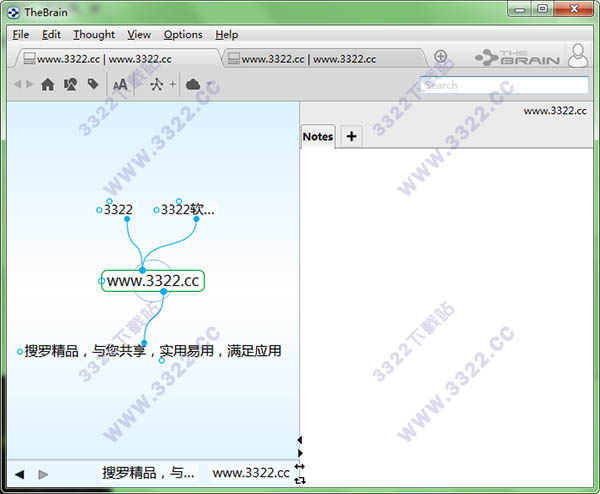Click the jump gate left of 3322软...
600x494 pixels.
click(156, 210)
